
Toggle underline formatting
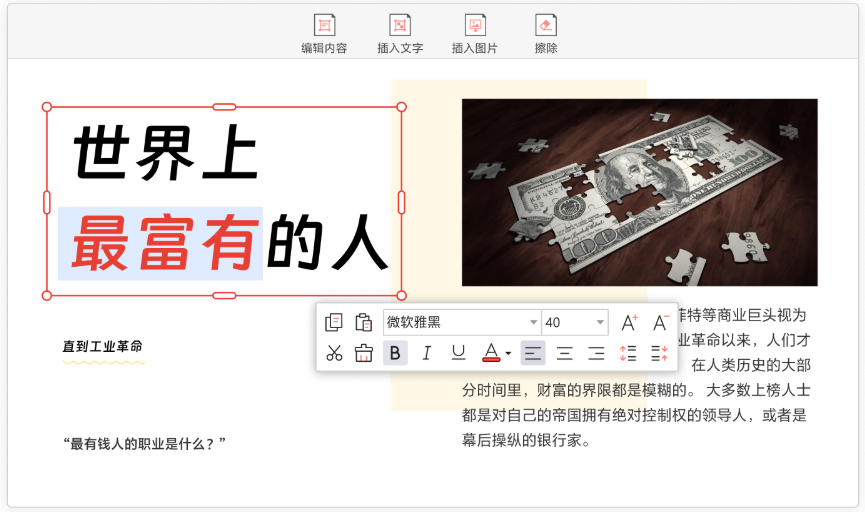(x=458, y=353)
